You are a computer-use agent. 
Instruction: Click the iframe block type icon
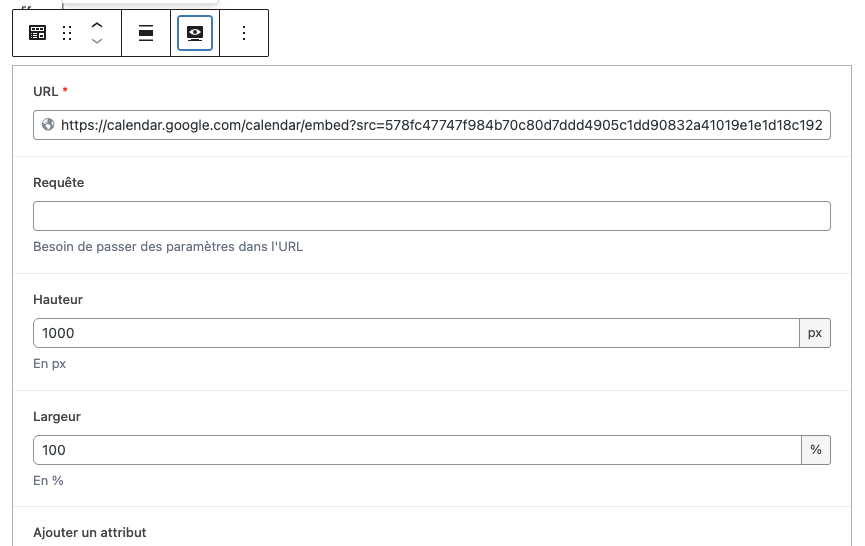click(x=38, y=33)
